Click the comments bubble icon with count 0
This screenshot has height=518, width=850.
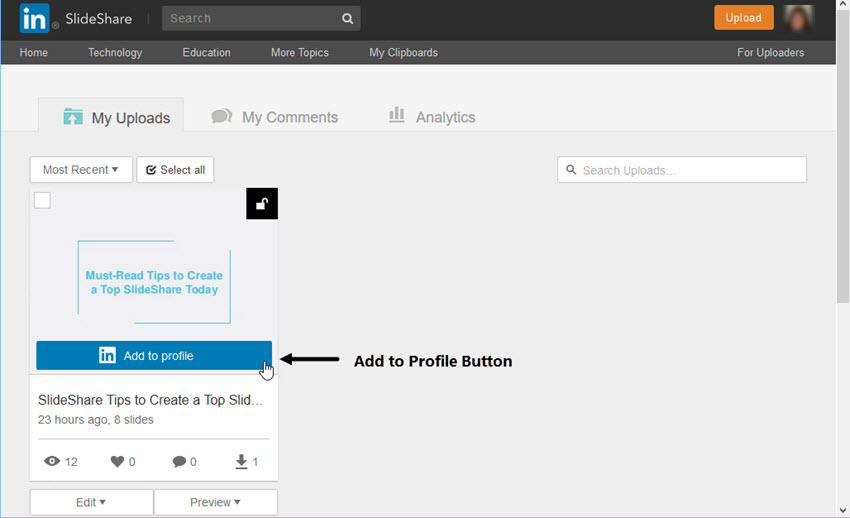pyautogui.click(x=179, y=462)
